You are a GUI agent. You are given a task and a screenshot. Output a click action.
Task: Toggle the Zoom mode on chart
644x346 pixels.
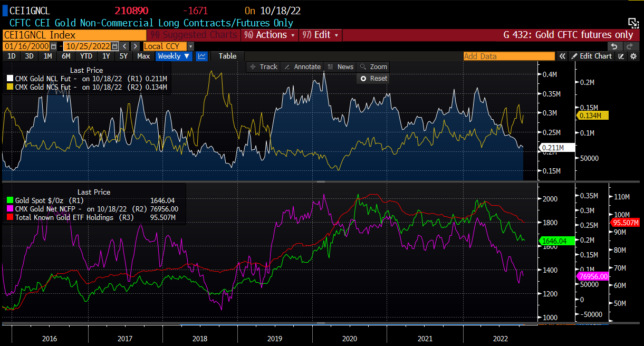pos(373,66)
